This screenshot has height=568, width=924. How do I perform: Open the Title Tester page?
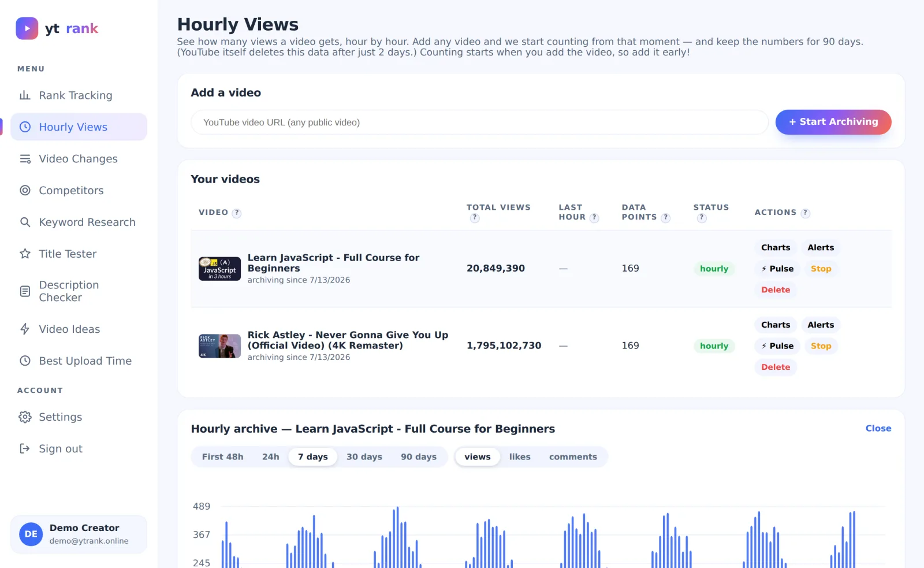79,254
